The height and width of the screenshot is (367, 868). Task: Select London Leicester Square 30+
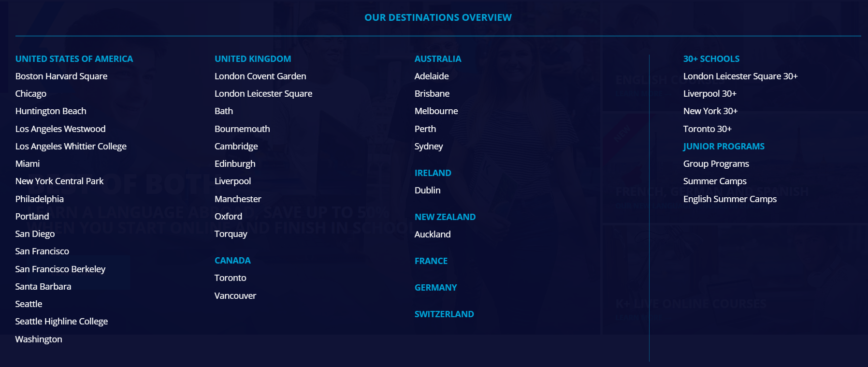[740, 76]
